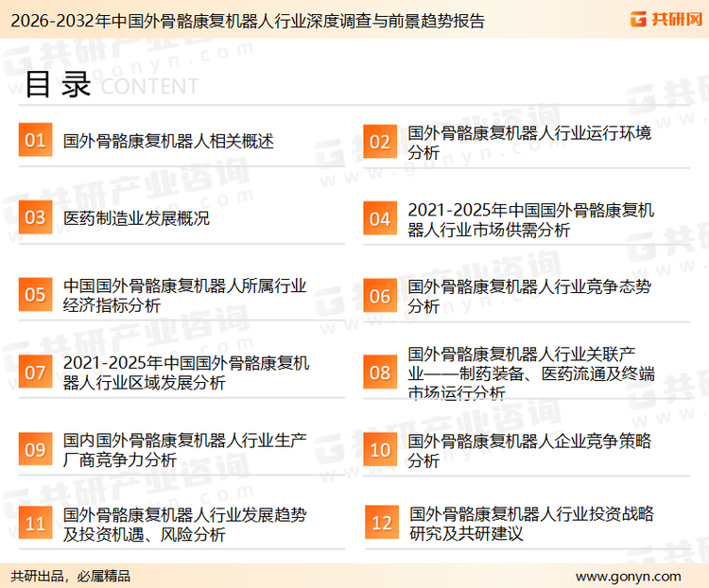Select chapter 国外骨骼康复机器人行业运行环境分析

point(529,143)
